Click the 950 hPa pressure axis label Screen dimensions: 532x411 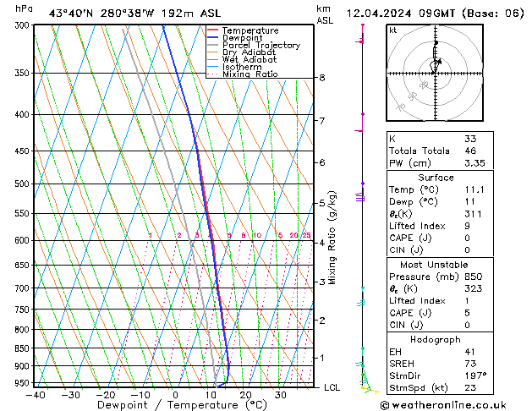coord(24,383)
